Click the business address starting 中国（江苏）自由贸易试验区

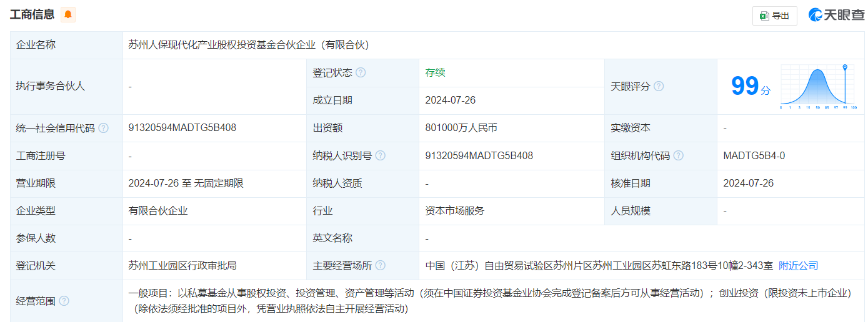pyautogui.click(x=599, y=266)
